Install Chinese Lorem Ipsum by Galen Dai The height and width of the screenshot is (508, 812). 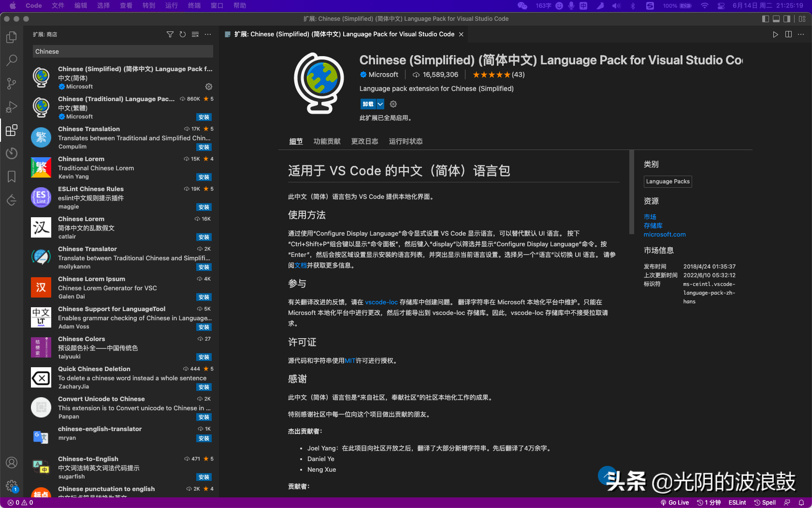(204, 297)
